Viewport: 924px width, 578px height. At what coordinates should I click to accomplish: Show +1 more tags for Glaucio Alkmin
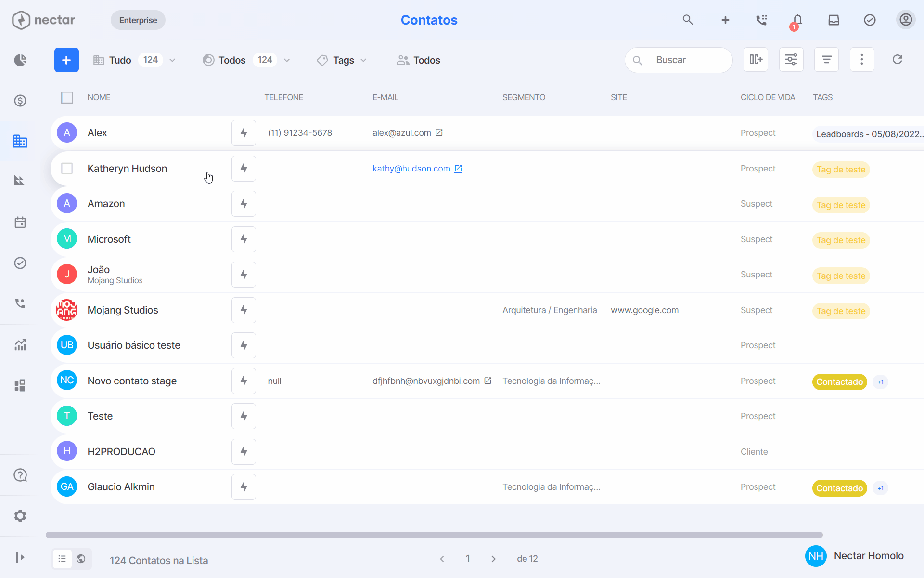pos(880,488)
